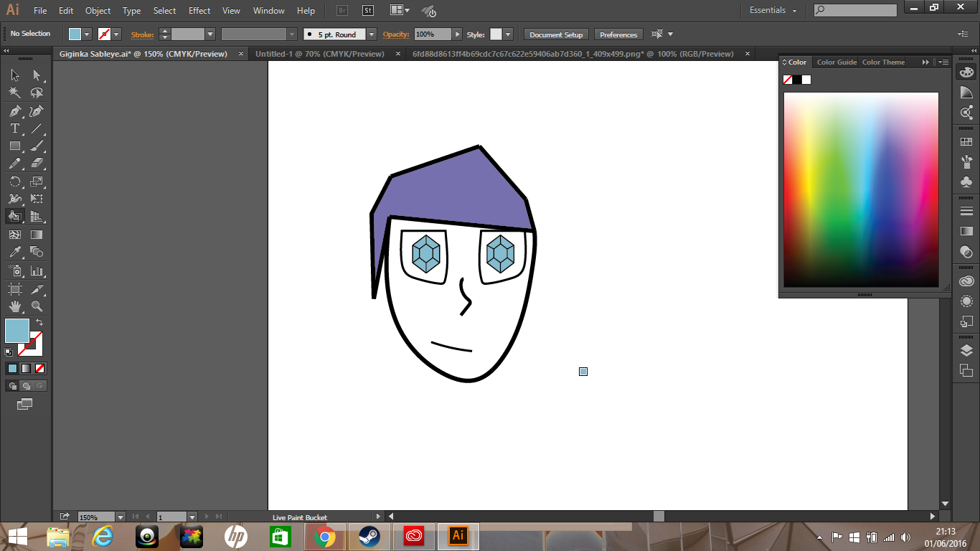Select the Artboard tool

pos(15,289)
